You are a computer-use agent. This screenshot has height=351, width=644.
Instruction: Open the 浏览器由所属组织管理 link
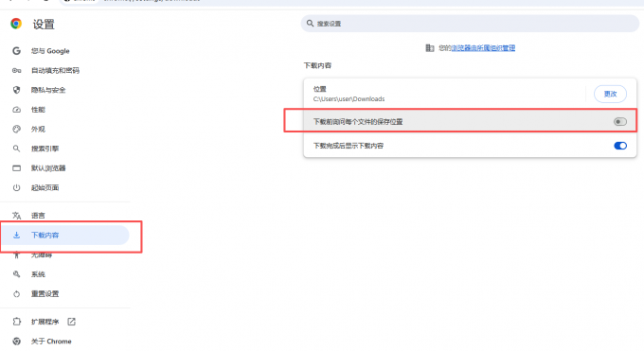pos(483,48)
